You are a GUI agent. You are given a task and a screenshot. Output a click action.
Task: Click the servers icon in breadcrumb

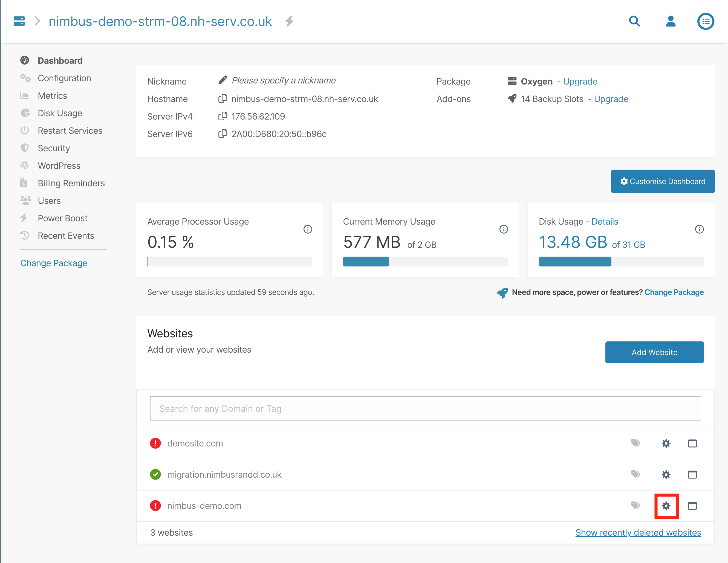pyautogui.click(x=19, y=21)
